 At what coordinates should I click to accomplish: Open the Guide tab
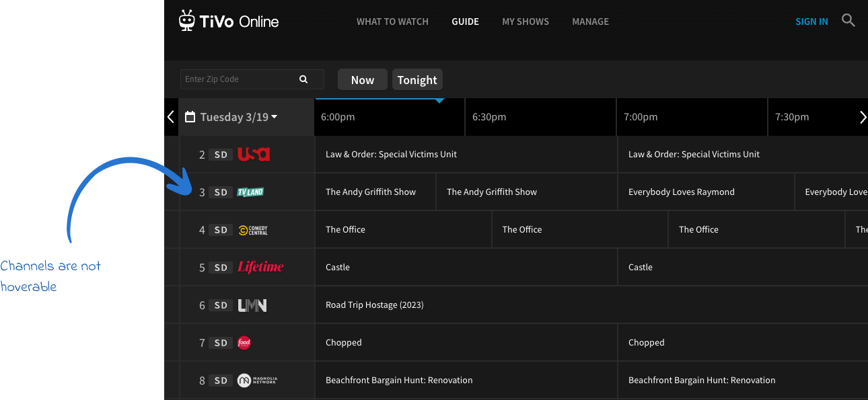click(465, 22)
